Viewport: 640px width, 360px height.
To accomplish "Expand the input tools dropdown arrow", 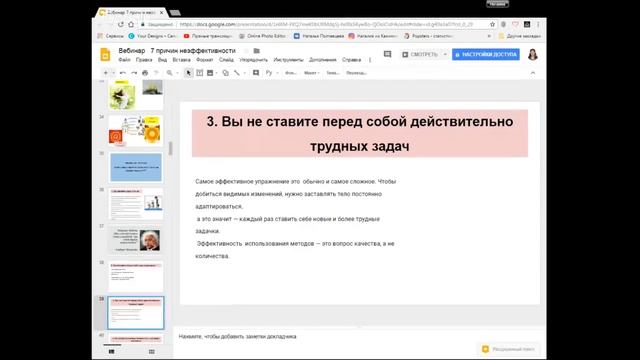I will coord(277,73).
